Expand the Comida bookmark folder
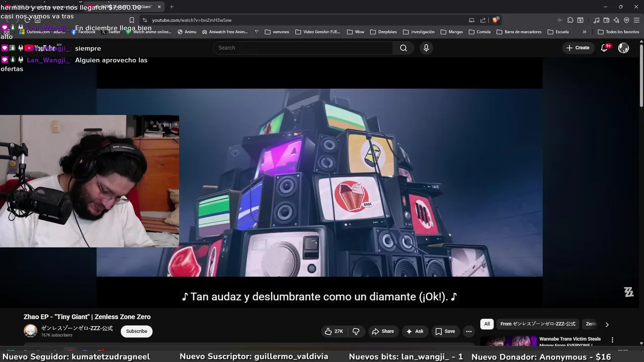 click(x=479, y=32)
